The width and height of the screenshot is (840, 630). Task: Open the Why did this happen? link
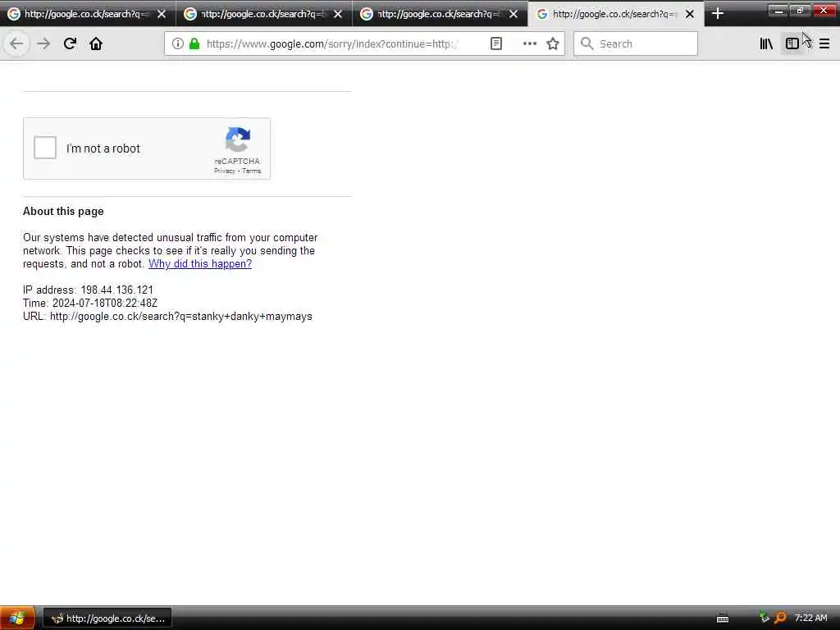200,263
